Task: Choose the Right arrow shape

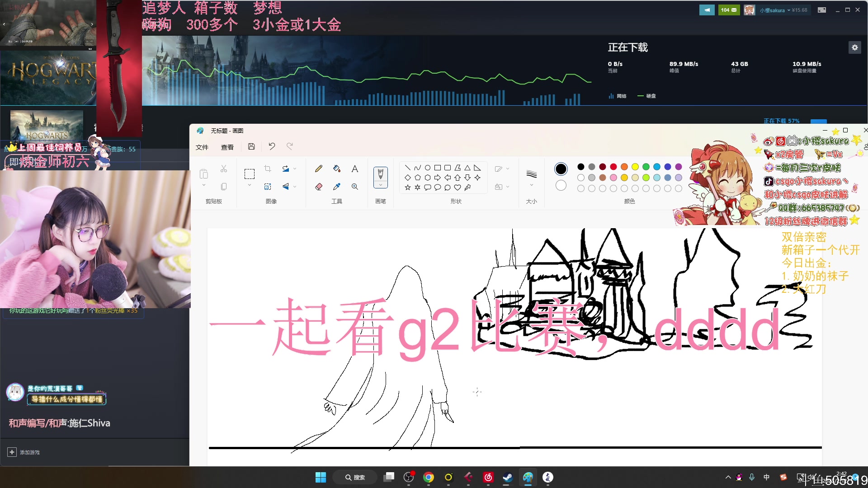Action: tap(438, 178)
